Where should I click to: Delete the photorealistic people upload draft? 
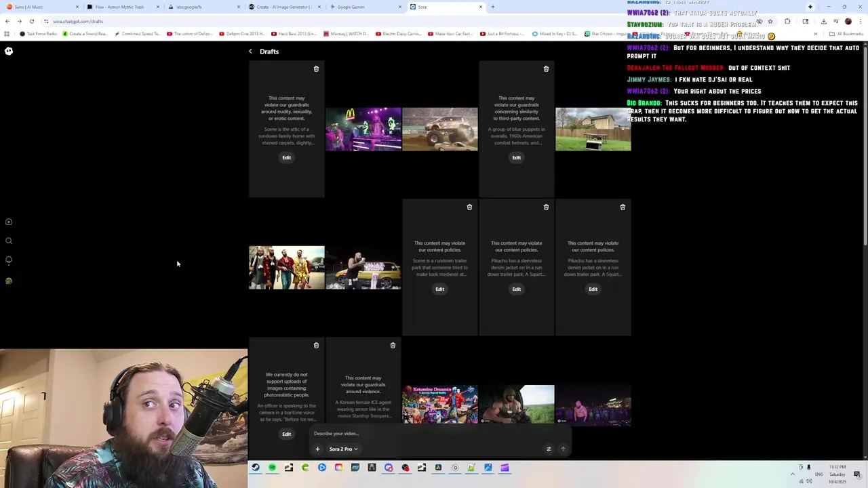(x=316, y=345)
